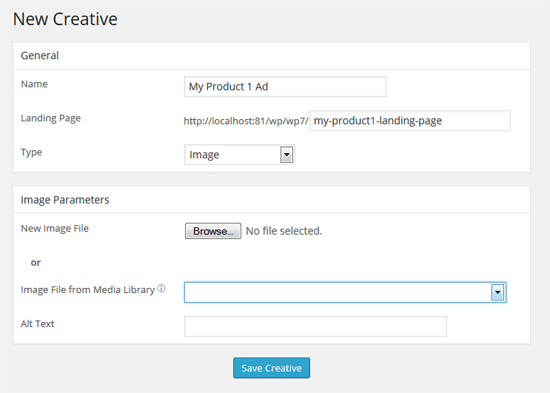Click the Browse button for new image file

213,231
